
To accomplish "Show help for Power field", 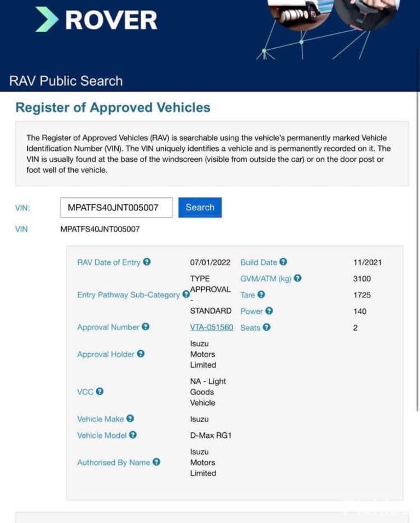I will 269,311.
